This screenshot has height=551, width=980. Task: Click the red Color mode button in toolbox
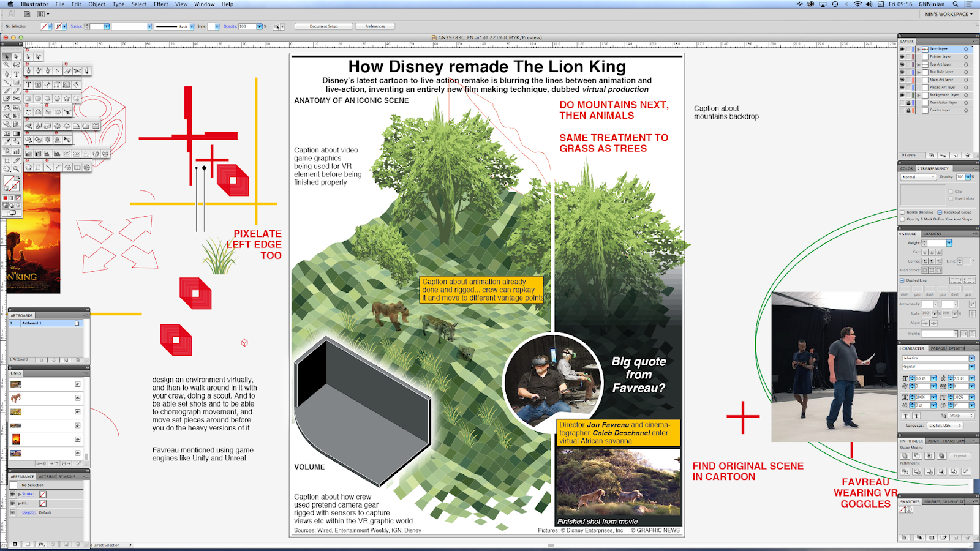coord(6,198)
